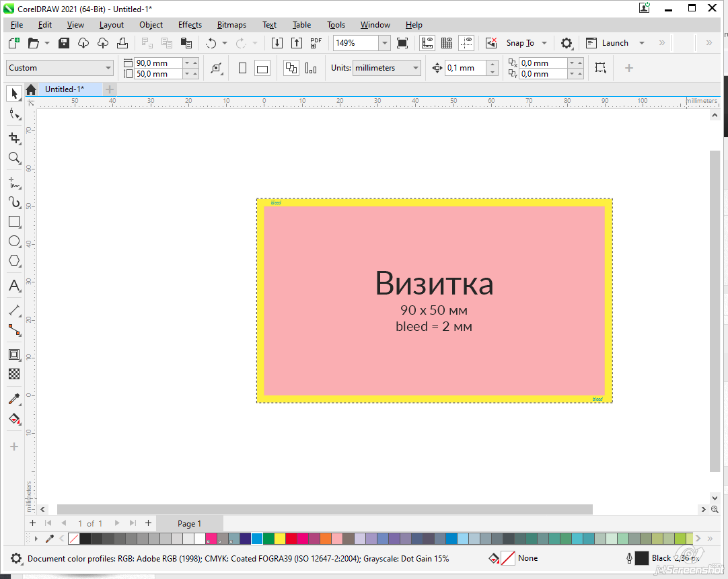Switch to the Page 1 tab

point(189,523)
